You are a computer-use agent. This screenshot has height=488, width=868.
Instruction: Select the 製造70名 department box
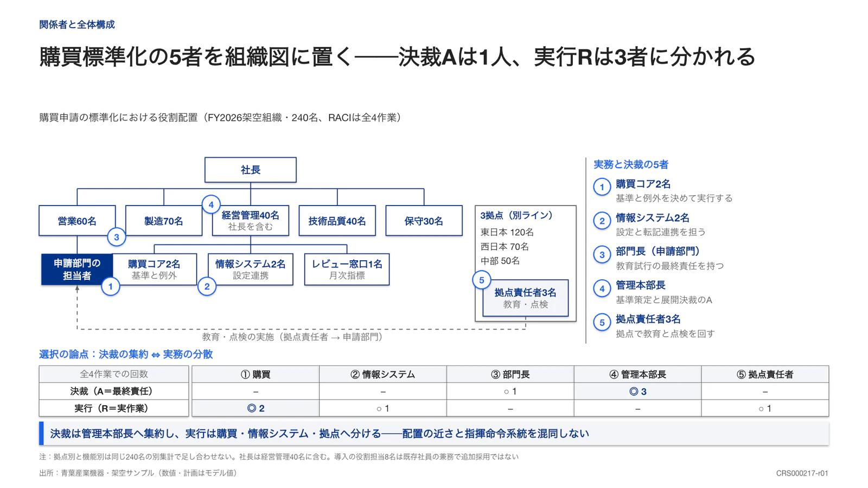click(x=163, y=221)
